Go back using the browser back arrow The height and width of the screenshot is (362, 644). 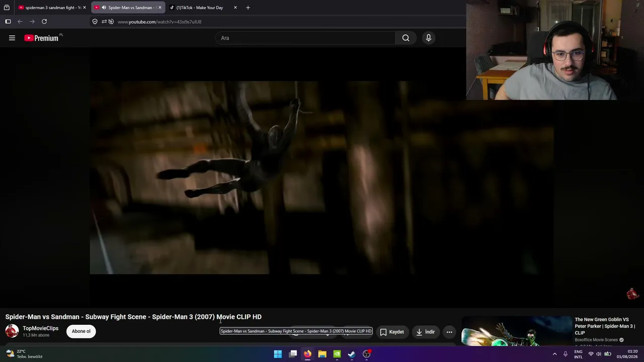[20, 22]
